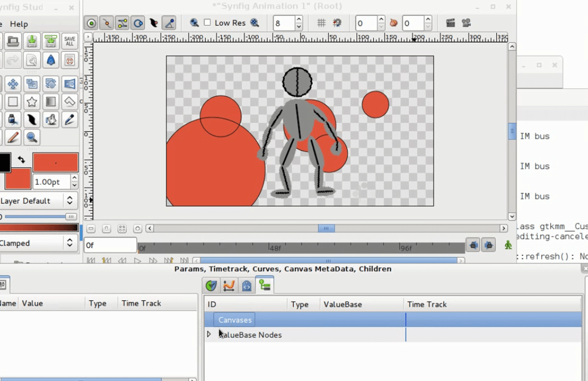Viewport: 588px width, 381px height.
Task: Toggle the grid display icon in canvas toolbar
Action: click(x=322, y=23)
